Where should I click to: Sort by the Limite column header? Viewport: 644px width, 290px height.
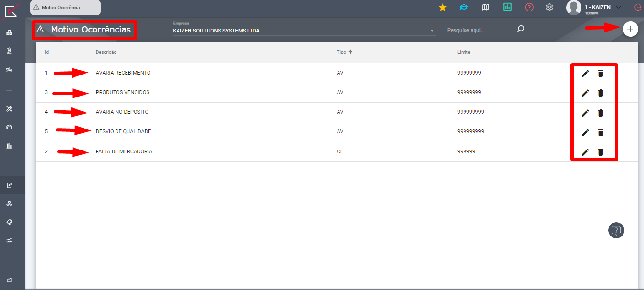point(464,52)
